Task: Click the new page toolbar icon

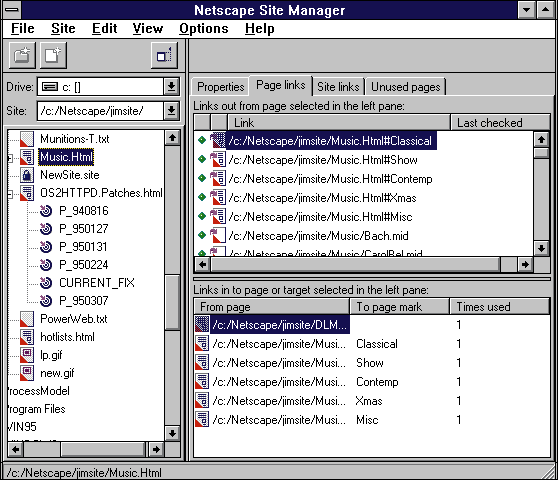Action: [x=53, y=55]
